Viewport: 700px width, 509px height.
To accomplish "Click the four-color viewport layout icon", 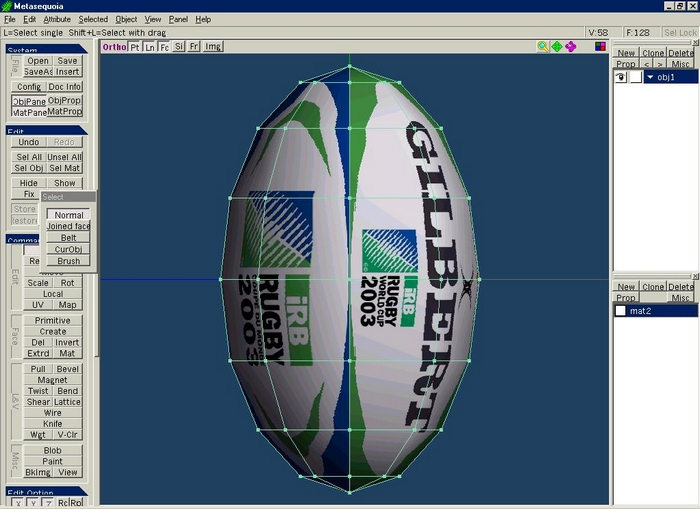I will [600, 46].
